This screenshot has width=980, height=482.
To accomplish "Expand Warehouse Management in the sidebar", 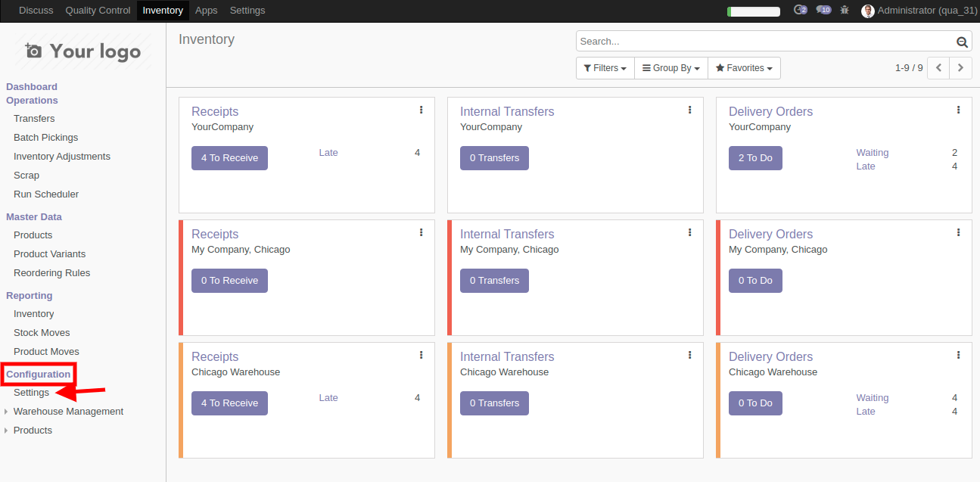I will pyautogui.click(x=68, y=412).
